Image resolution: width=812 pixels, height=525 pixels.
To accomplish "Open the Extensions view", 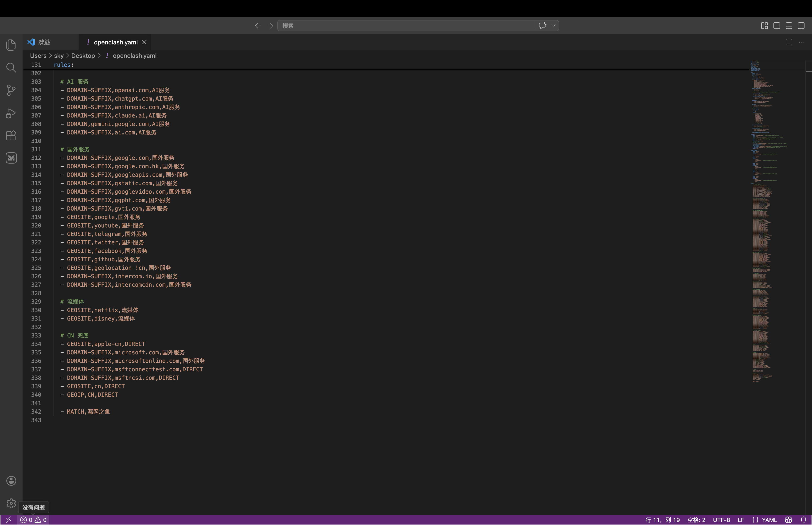I will pos(11,136).
